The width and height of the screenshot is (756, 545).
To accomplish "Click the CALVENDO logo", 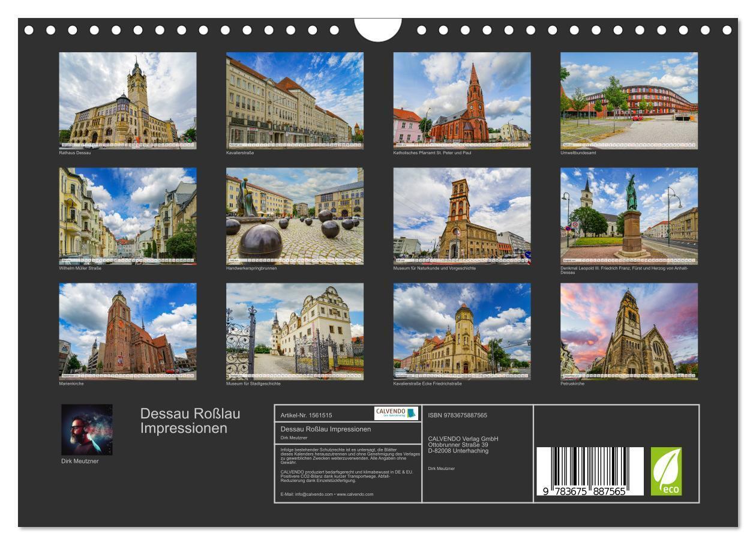I will [x=395, y=413].
